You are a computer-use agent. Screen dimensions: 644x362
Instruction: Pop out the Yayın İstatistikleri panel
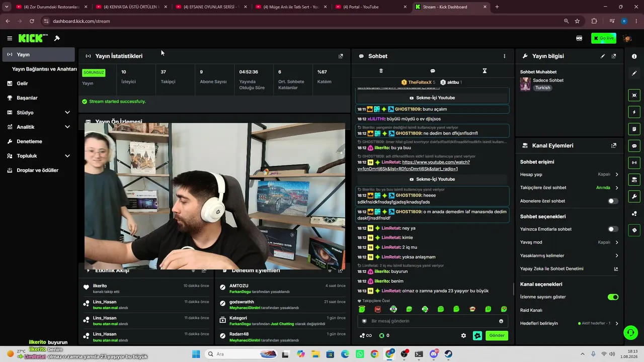pyautogui.click(x=341, y=56)
